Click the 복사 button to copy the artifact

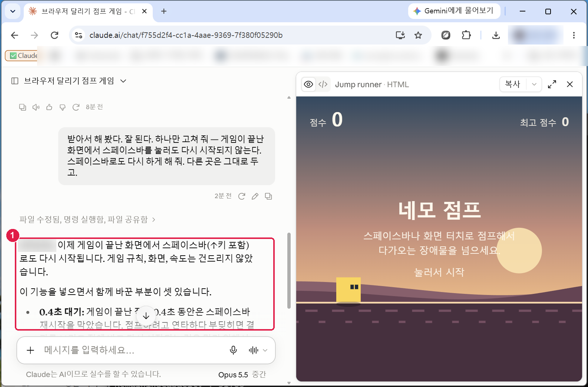click(513, 85)
